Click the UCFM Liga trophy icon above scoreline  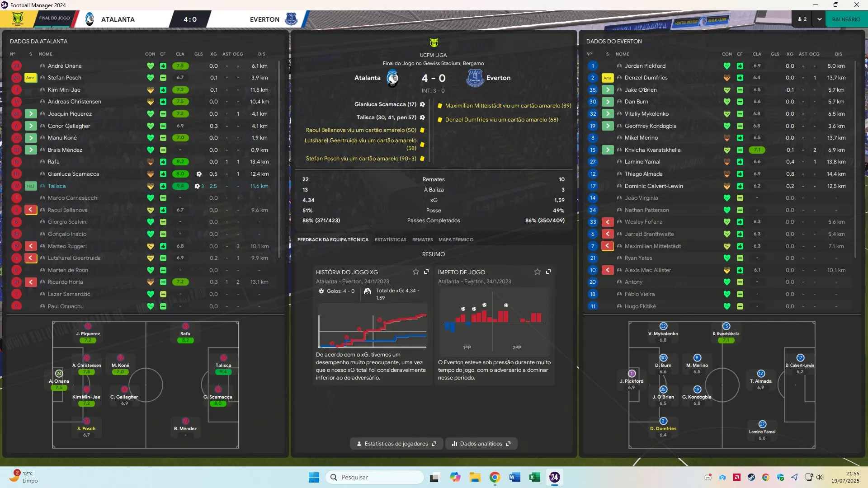coord(434,43)
